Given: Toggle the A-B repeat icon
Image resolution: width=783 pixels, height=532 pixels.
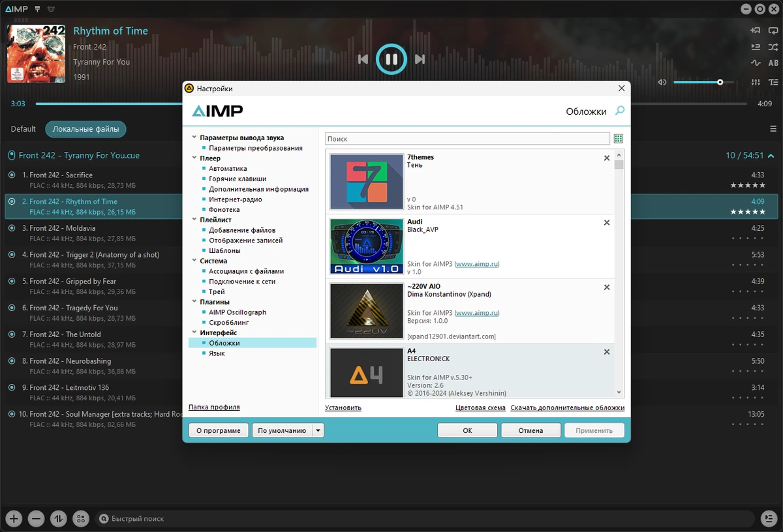Looking at the screenshot, I should pos(773,63).
